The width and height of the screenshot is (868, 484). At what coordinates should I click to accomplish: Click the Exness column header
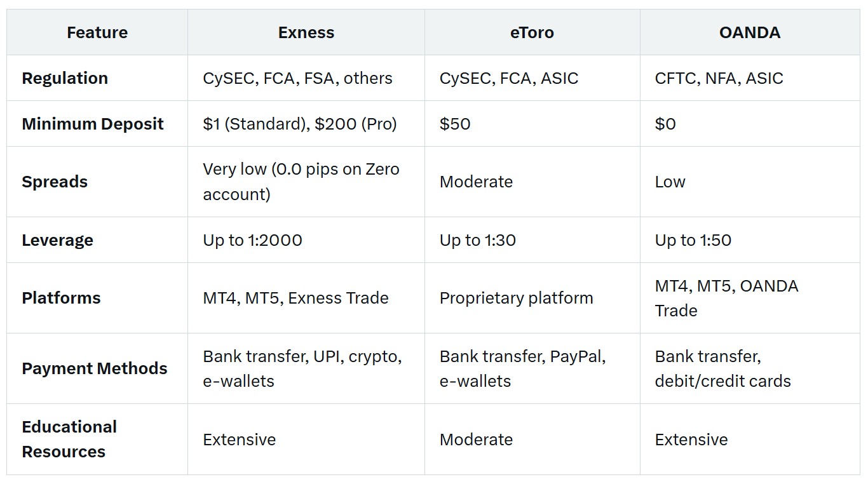coord(306,32)
